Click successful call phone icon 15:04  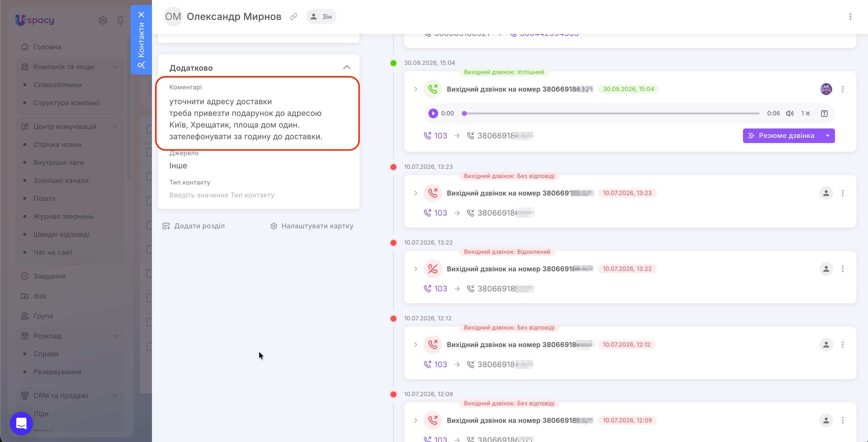click(433, 89)
